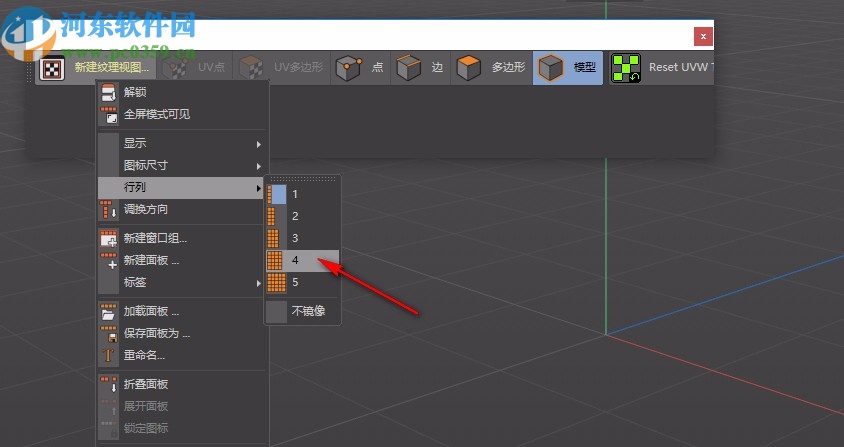Viewport: 844px width, 447px height.
Task: Set rows/columns to 1
Action: pyautogui.click(x=303, y=194)
